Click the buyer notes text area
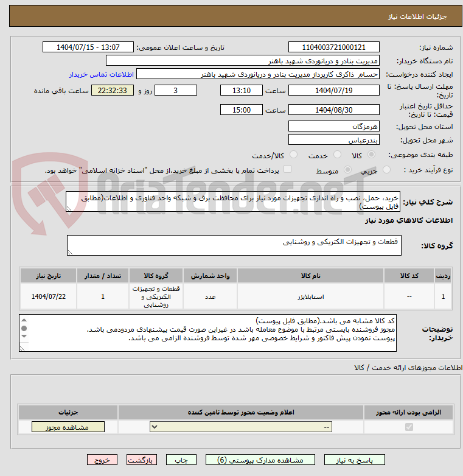The image size is (463, 476). click(208, 333)
